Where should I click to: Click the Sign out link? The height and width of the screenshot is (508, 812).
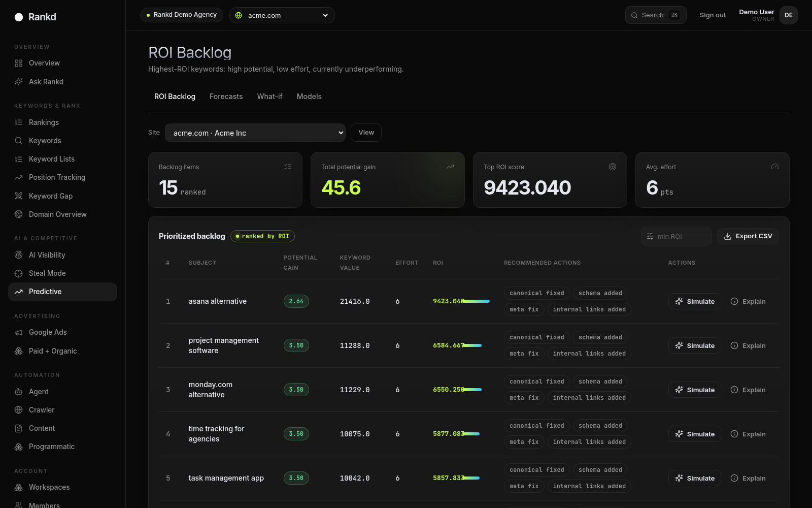pyautogui.click(x=713, y=15)
